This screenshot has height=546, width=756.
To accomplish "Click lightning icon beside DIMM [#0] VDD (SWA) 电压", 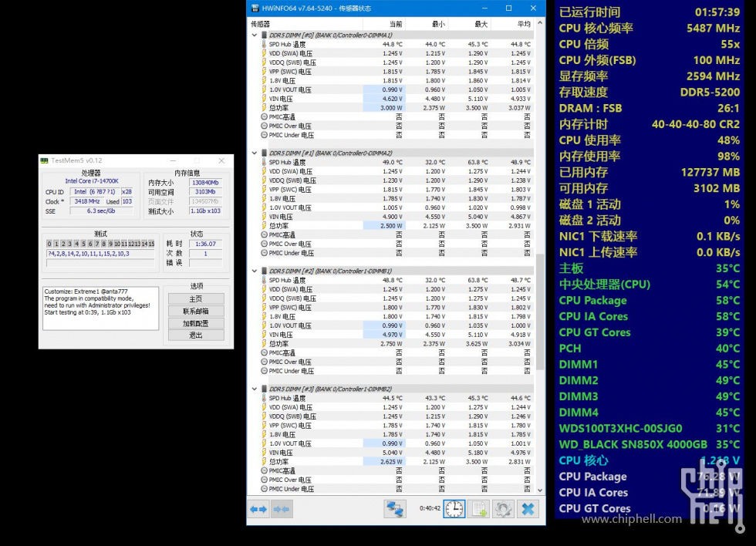I will pos(264,53).
